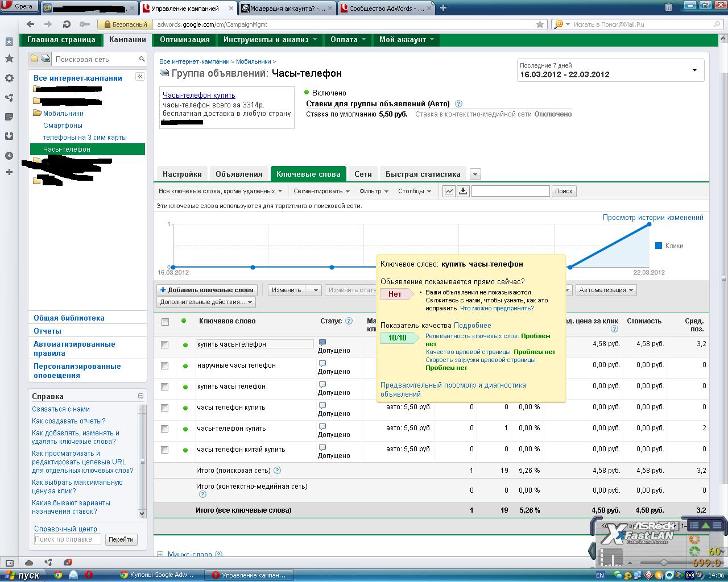Check the box for наручные часы телефон
The image size is (728, 582).
pyautogui.click(x=165, y=365)
